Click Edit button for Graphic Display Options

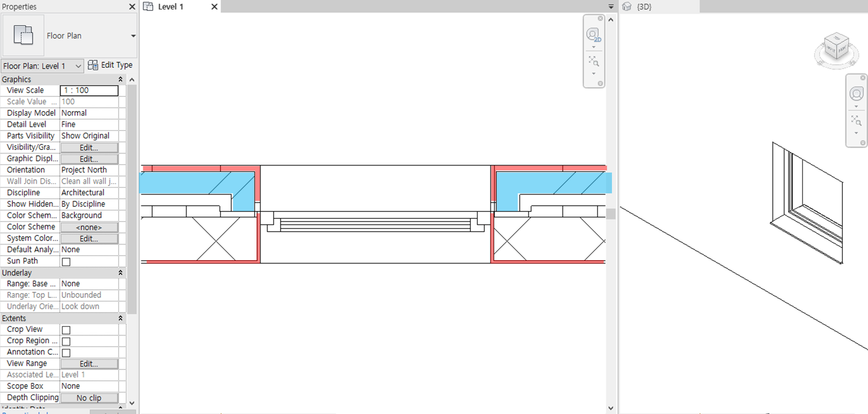pos(89,159)
